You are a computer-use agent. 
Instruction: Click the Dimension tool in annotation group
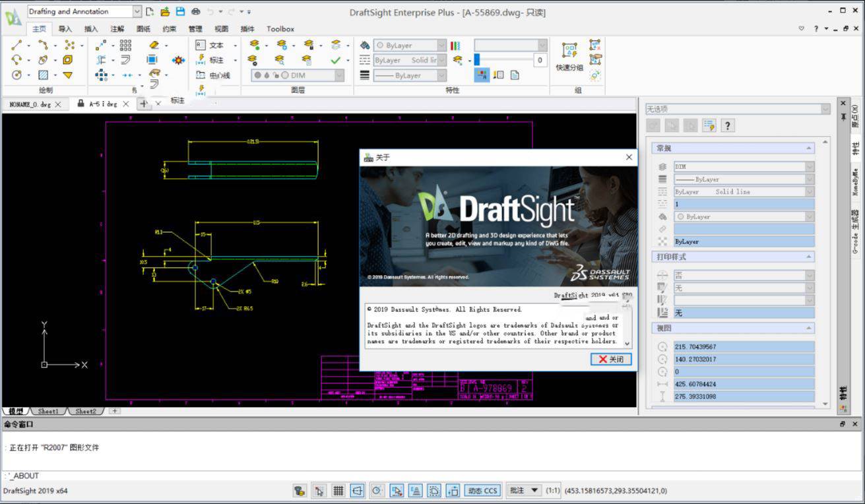pos(210,60)
